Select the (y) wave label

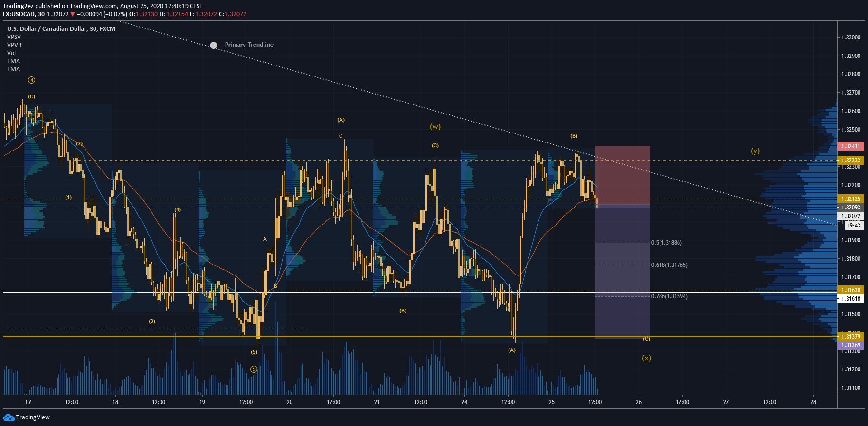pyautogui.click(x=755, y=151)
